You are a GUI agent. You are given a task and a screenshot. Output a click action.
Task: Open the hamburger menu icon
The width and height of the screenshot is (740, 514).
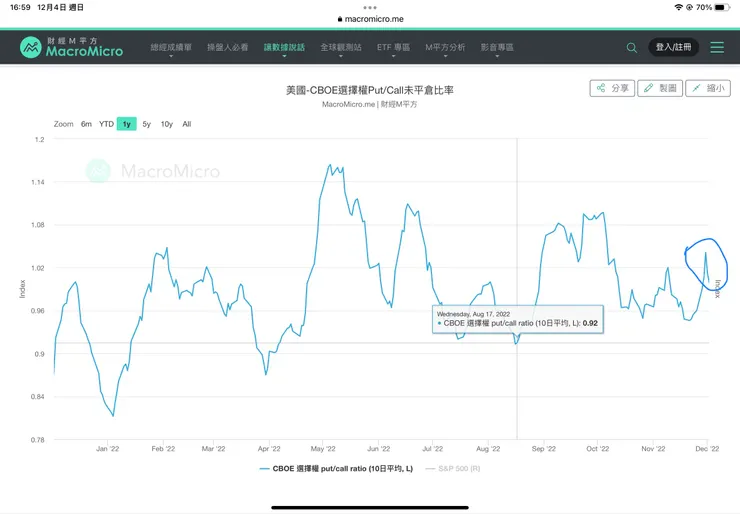point(717,47)
